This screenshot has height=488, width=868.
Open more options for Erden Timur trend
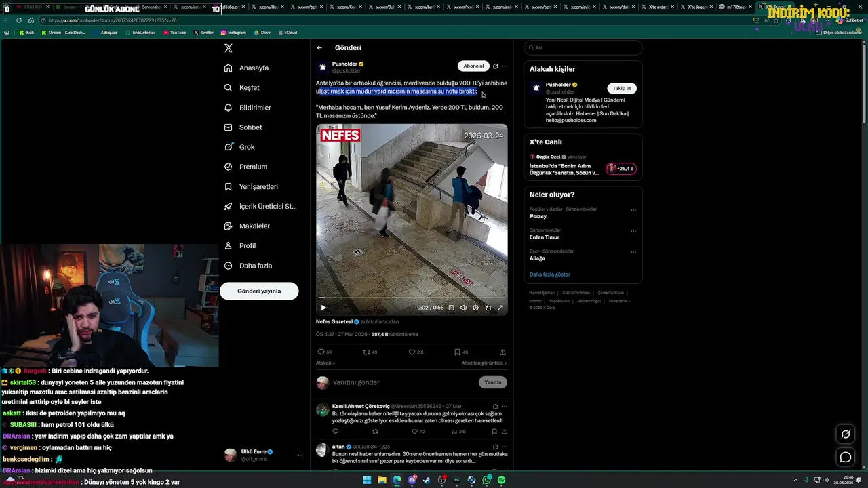click(x=633, y=231)
